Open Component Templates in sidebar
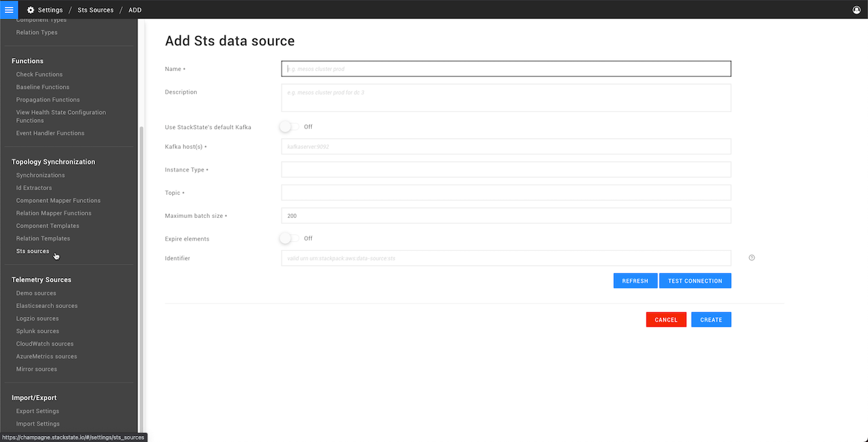This screenshot has height=442, width=868. (47, 226)
